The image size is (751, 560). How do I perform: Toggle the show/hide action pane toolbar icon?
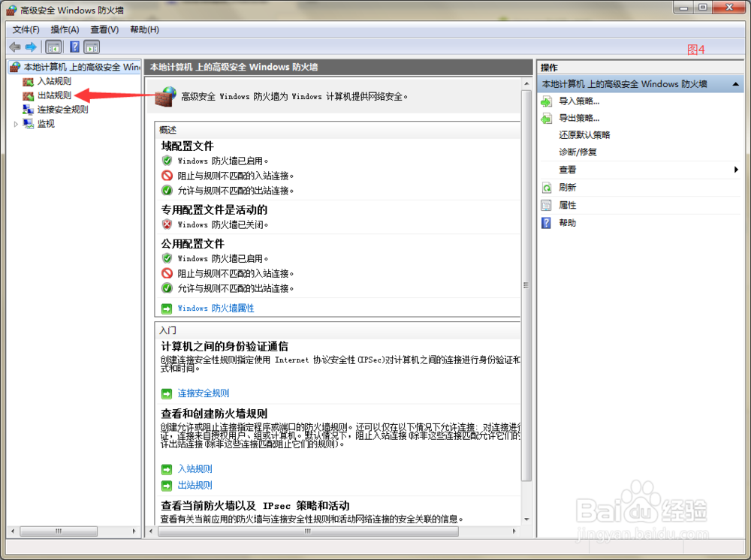click(92, 47)
